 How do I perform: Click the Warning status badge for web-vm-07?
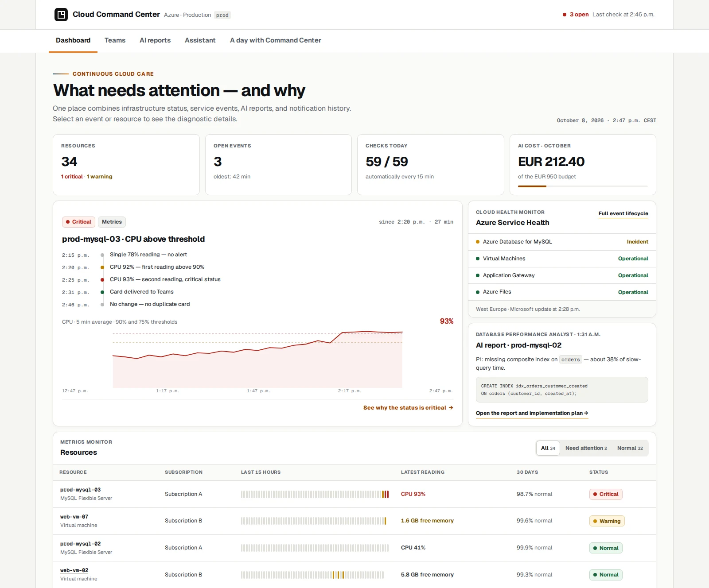point(607,521)
